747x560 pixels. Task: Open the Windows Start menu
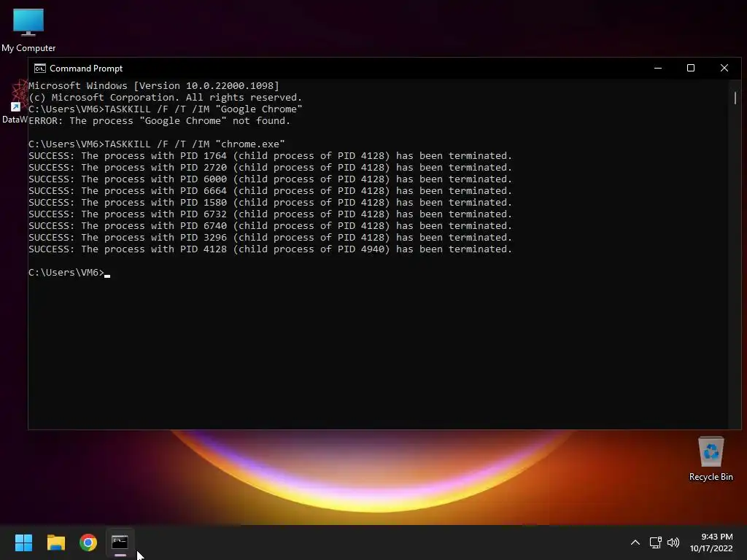click(23, 542)
